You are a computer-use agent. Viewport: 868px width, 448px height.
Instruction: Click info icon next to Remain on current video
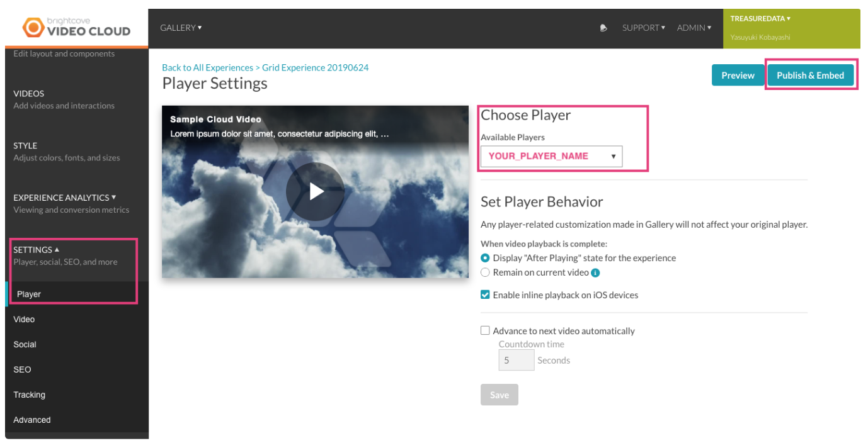click(x=595, y=273)
